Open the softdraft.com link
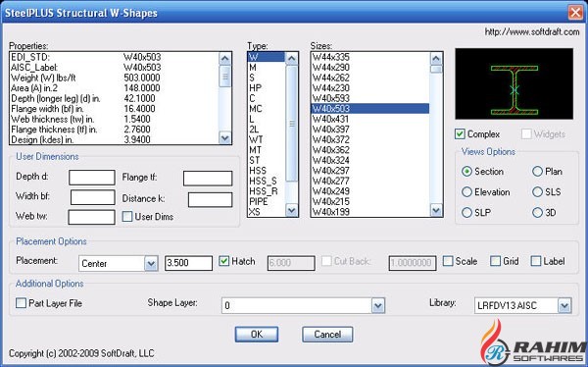This screenshot has width=588, height=367. (532, 32)
